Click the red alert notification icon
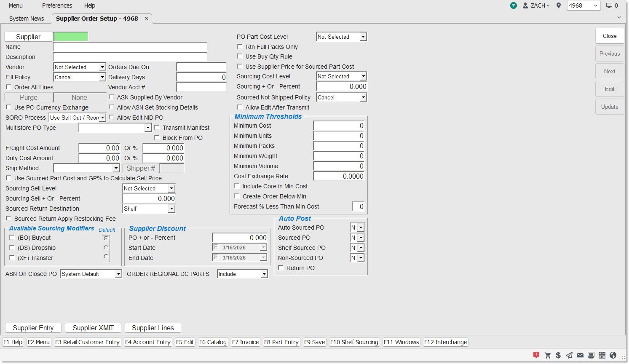629x364 pixels. 536,355
